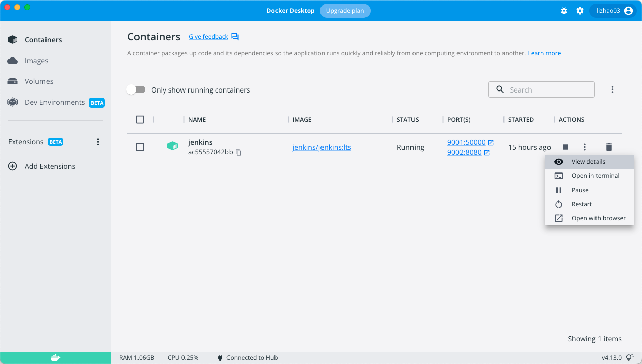
Task: Click the RAM 1.06GB status entry
Action: (136, 358)
